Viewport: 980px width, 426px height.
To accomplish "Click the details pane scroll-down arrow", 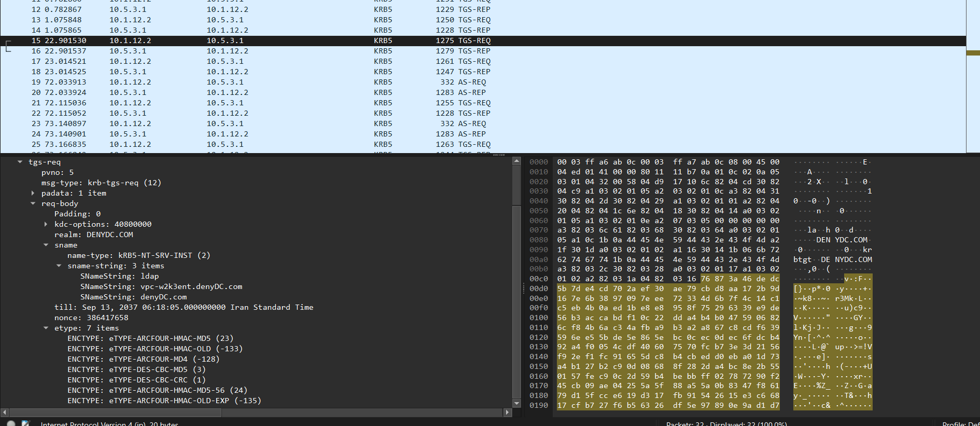I will tap(516, 403).
